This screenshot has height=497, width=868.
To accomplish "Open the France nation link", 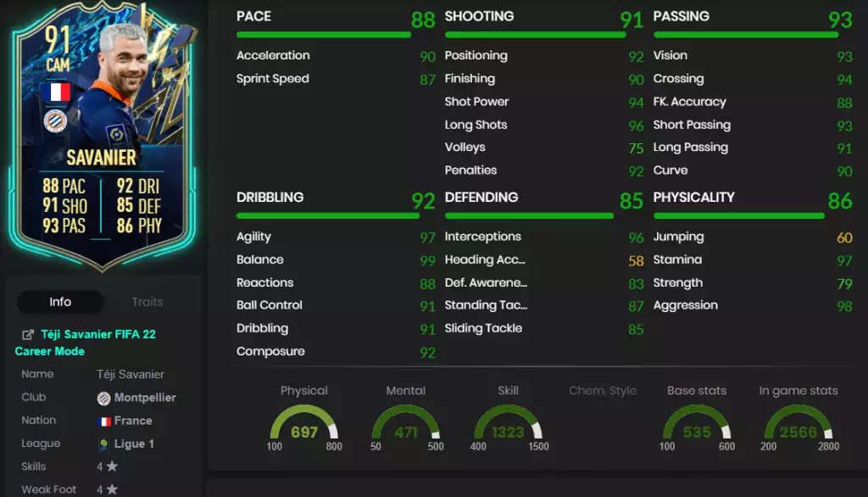I will 133,421.
